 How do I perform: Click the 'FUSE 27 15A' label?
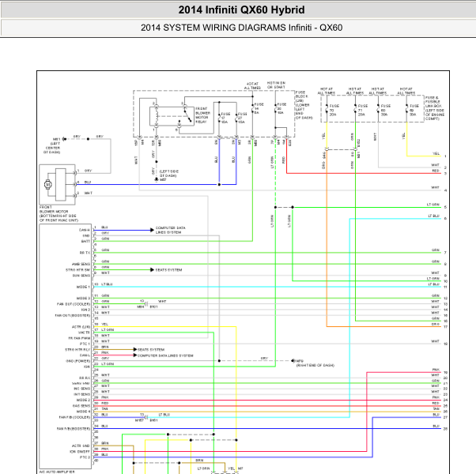click(x=243, y=118)
